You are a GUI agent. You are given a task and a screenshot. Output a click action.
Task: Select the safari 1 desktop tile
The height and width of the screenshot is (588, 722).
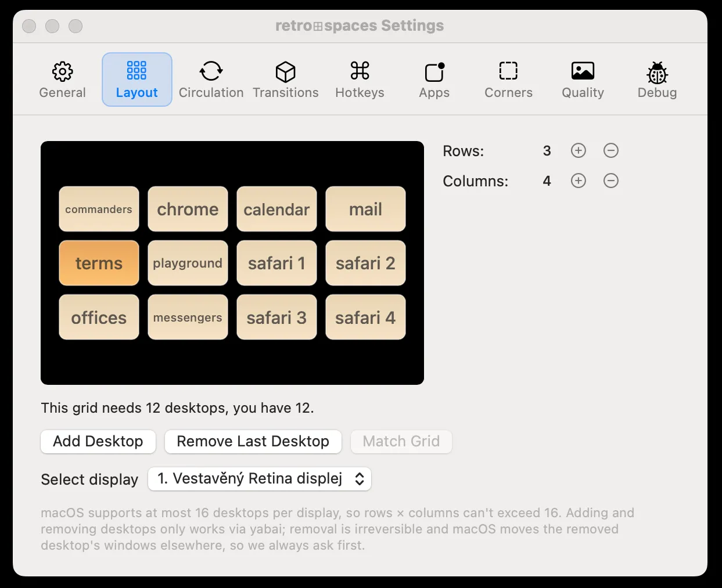tap(276, 263)
